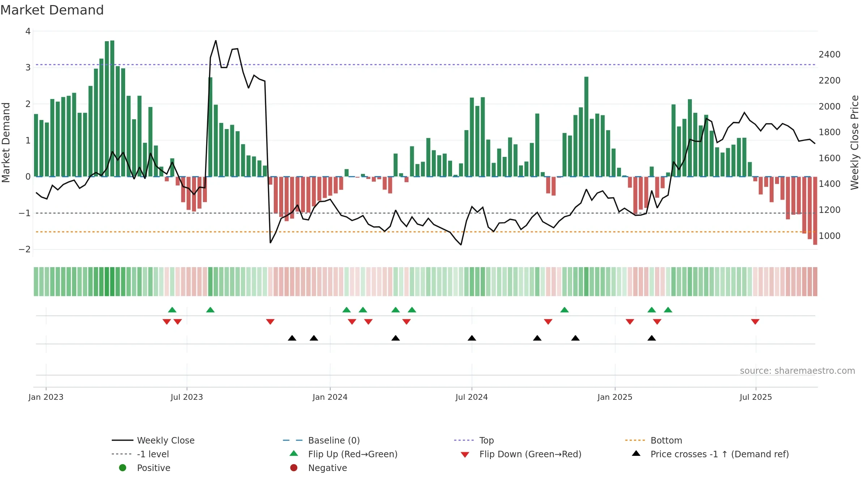The height and width of the screenshot is (488, 868).
Task: Open the sharemaestro.com source link
Action: [797, 371]
